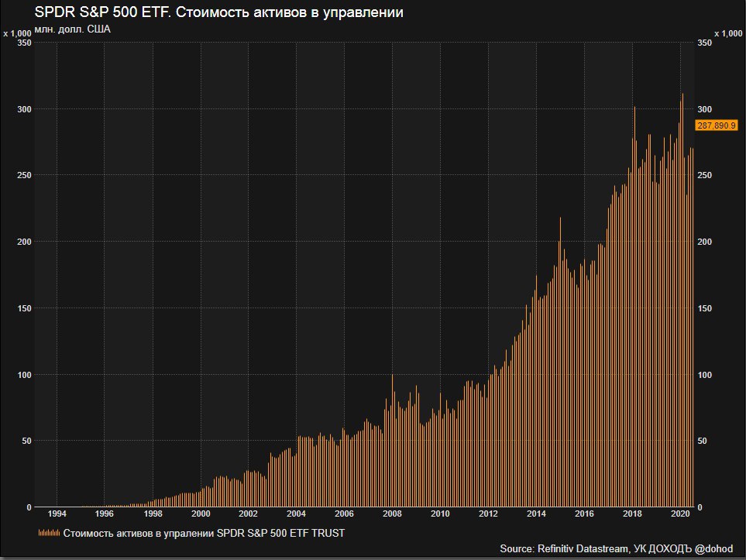Click the right-axis 250 label
746x560 pixels.
pos(705,176)
